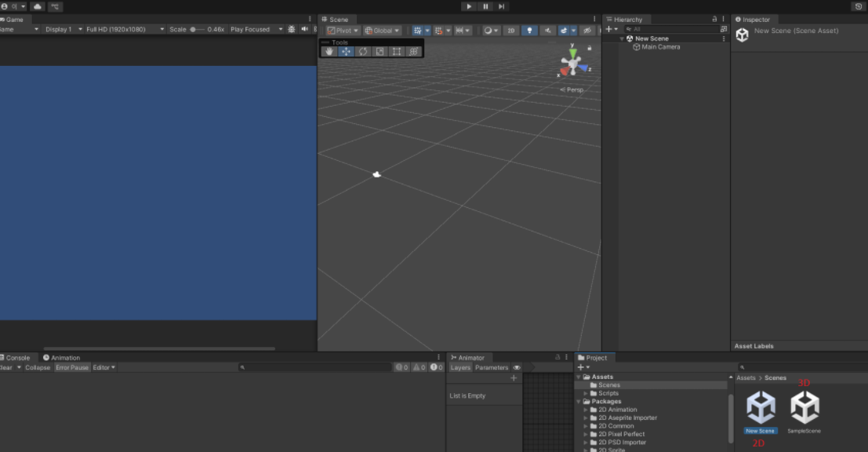The height and width of the screenshot is (452, 868).
Task: Collapse New Scene in Hierarchy
Action: [622, 38]
